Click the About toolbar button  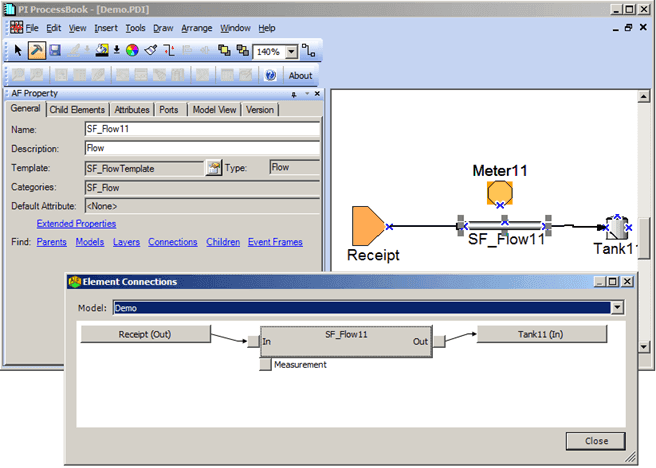tap(300, 76)
